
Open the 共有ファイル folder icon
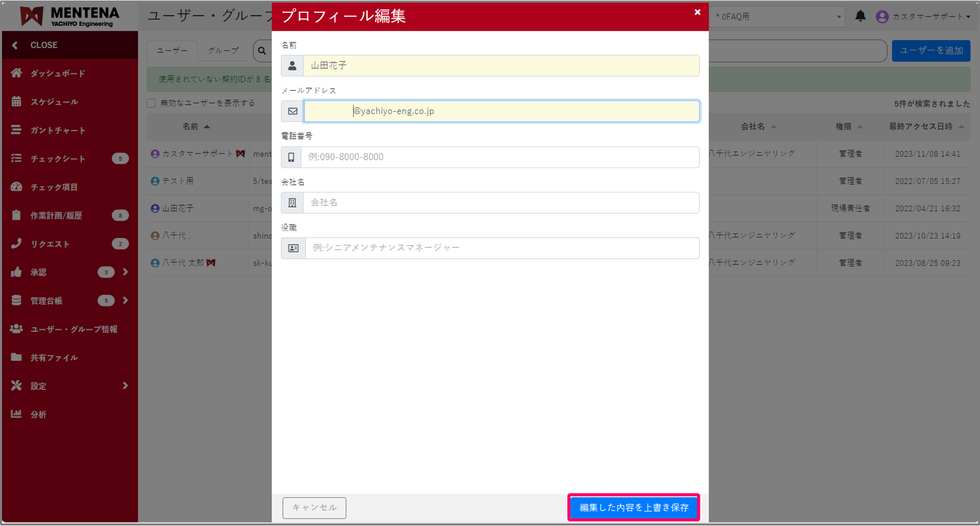17,357
